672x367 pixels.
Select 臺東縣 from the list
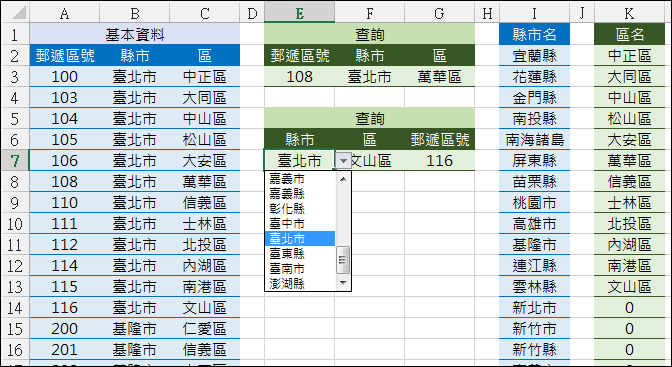(300, 253)
